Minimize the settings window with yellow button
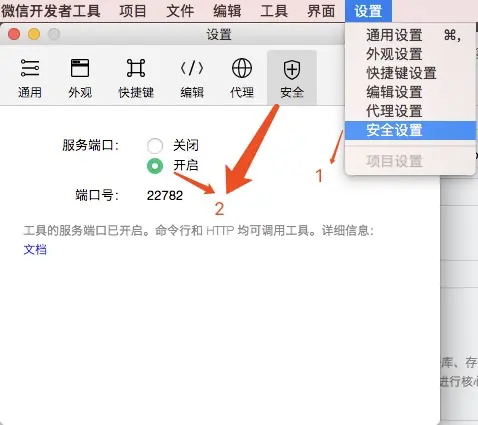Viewport: 478px width, 425px height. point(34,34)
